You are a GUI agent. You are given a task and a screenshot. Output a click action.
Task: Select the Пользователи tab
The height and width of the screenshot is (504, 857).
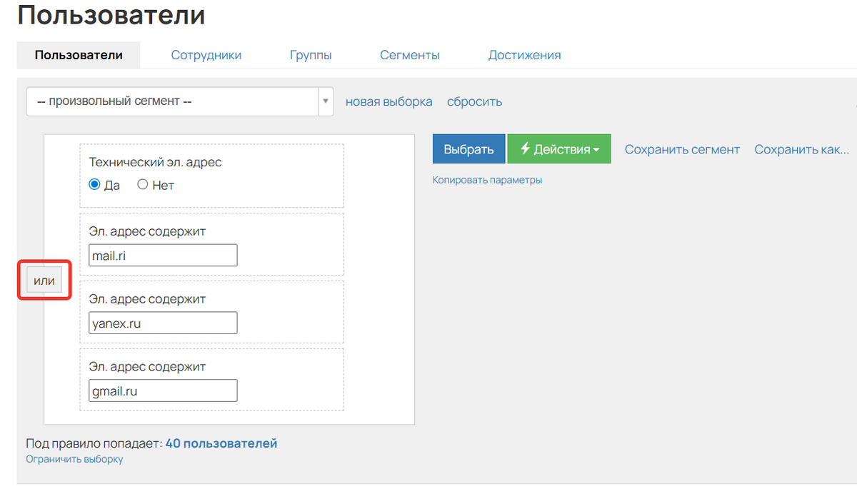coord(79,54)
